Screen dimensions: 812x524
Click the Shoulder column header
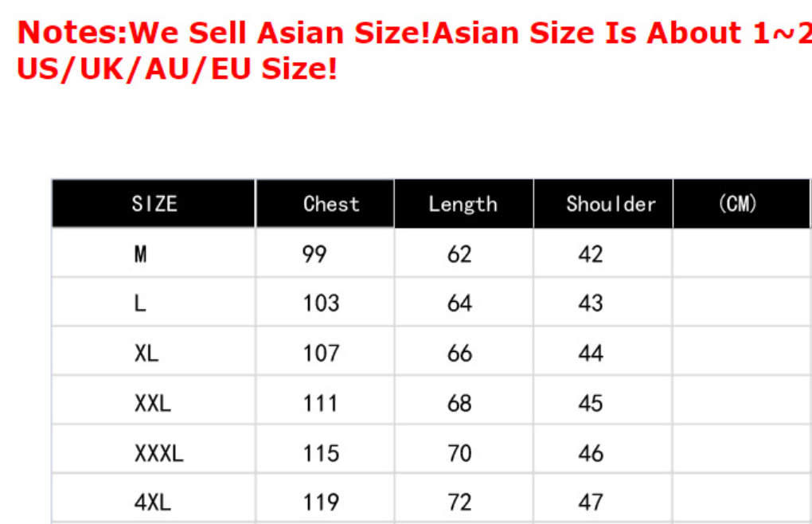611,204
